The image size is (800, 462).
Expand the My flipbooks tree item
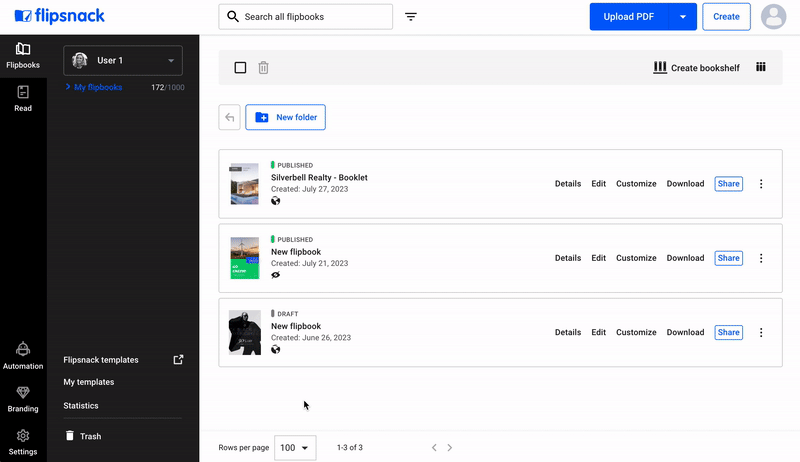(x=68, y=87)
